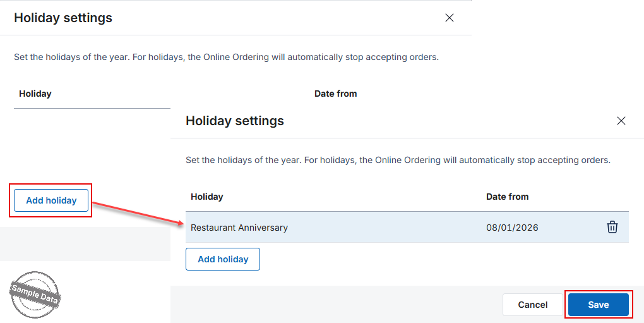Click the front dialog's Holiday settings title
Image resolution: width=644 pixels, height=323 pixels.
click(234, 121)
